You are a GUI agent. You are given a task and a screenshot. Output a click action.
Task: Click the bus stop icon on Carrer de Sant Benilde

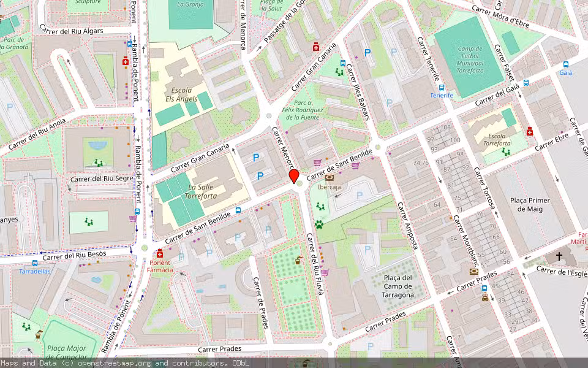click(x=238, y=210)
